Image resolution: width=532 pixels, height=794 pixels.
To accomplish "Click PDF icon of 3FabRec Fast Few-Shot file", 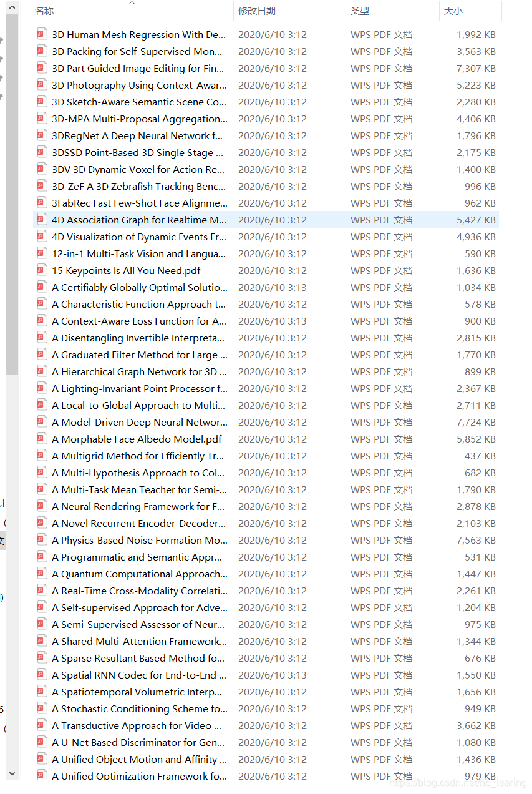I will [41, 203].
